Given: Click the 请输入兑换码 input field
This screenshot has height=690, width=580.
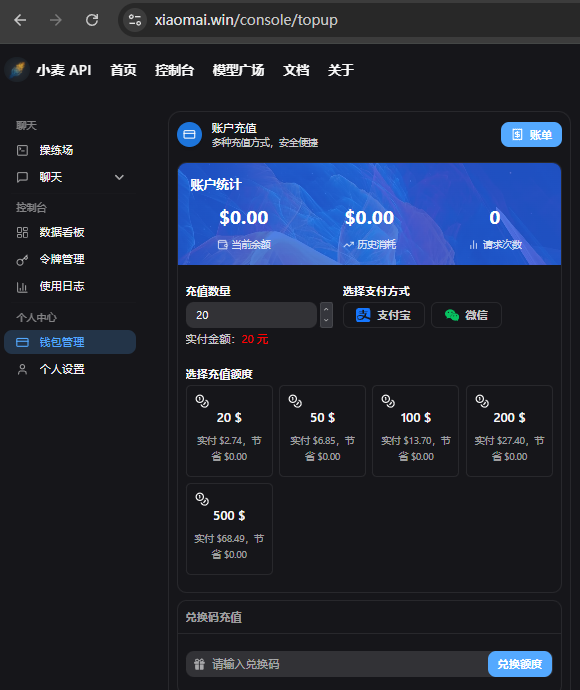Looking at the screenshot, I should click(x=337, y=664).
